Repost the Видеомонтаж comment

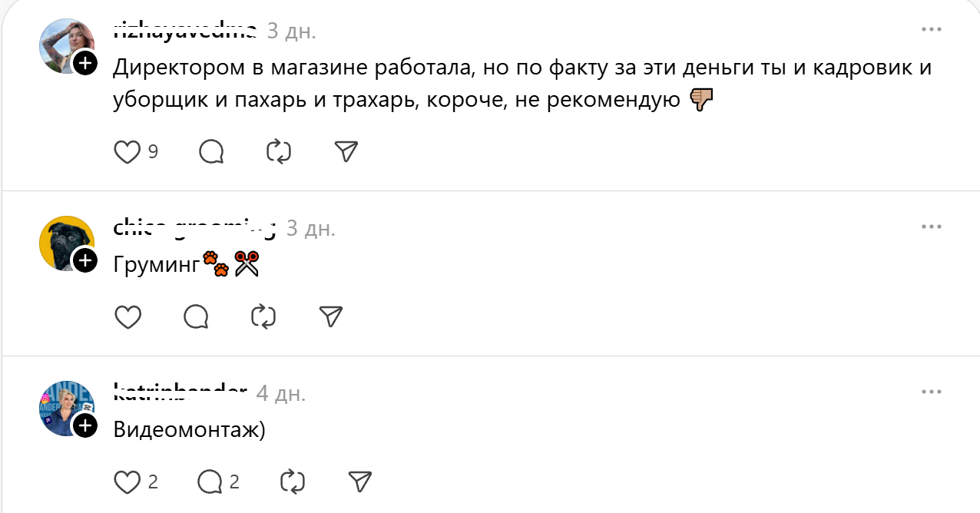[291, 482]
